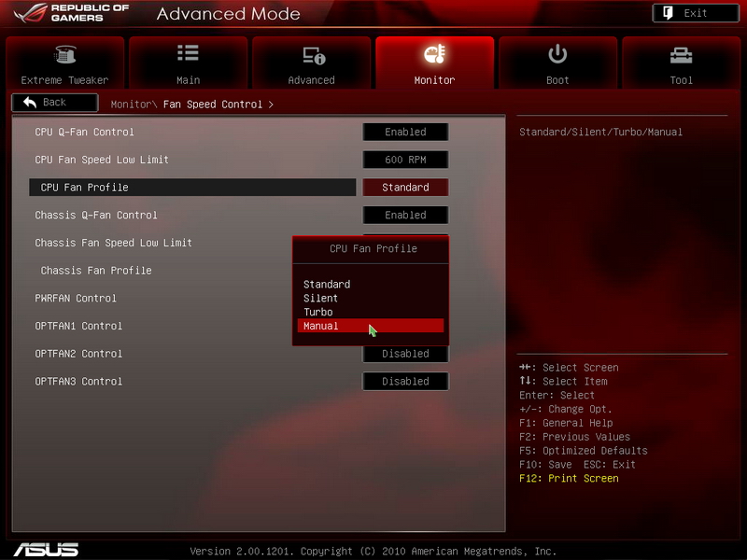Click Monitor in the breadcrumb path
The width and height of the screenshot is (747, 560).
tap(131, 105)
